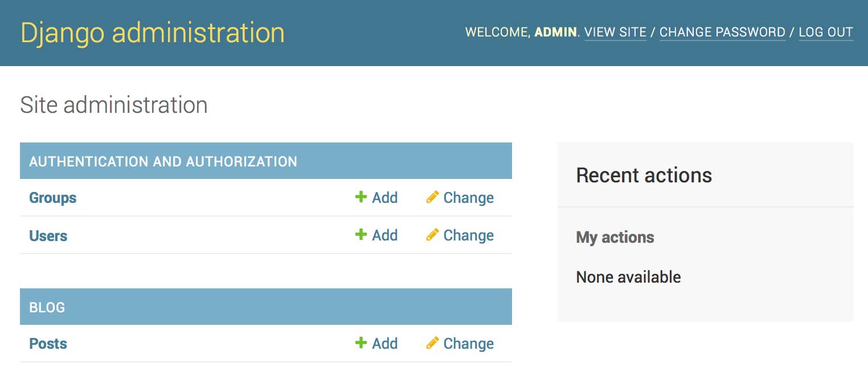Click the Change text link for Posts
This screenshot has width=868, height=375.
469,344
